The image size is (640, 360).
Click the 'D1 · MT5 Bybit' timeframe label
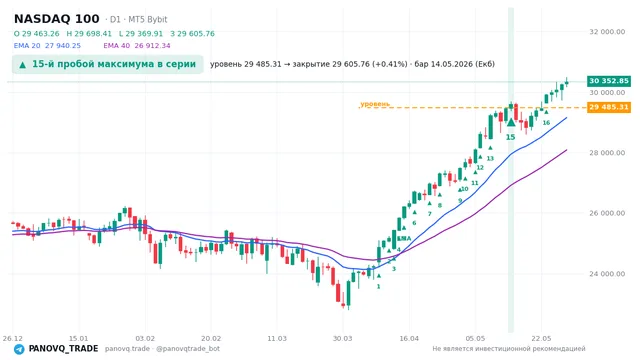coord(138,19)
